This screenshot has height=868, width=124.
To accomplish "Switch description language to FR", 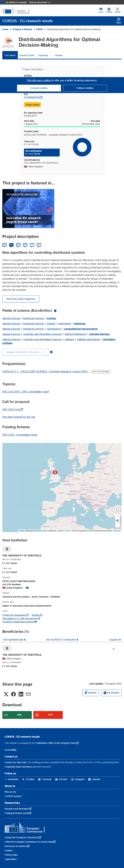I will pos(25,245).
